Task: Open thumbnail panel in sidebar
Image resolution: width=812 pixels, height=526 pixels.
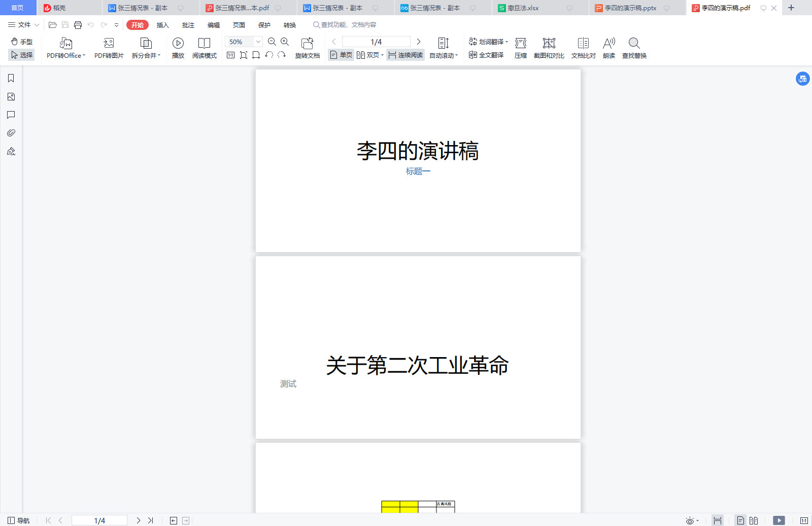Action: [11, 96]
